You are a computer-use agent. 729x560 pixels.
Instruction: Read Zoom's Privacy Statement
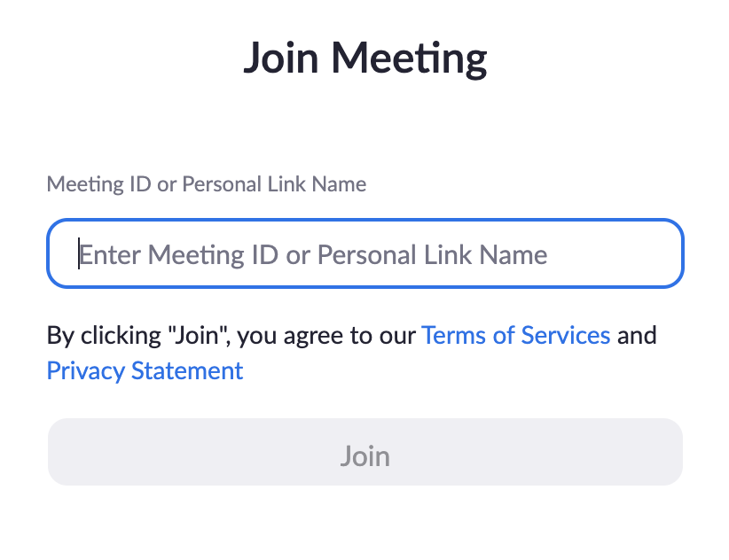point(145,370)
